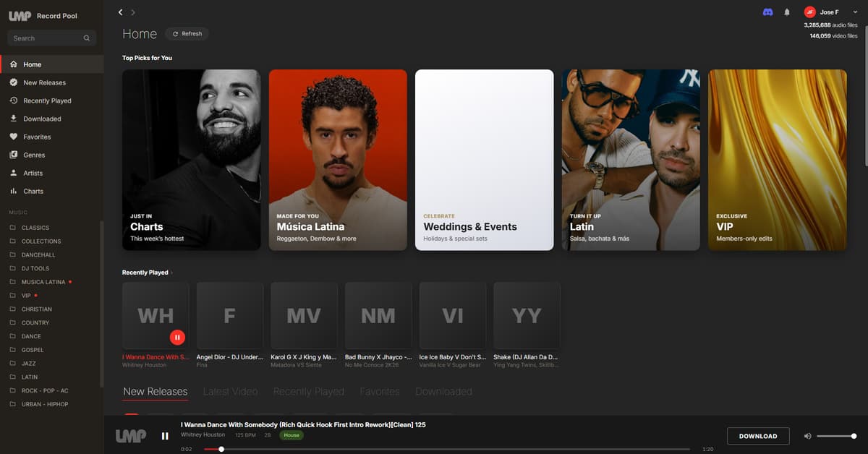The height and width of the screenshot is (454, 868).
Task: Switch to the Downloaded tab
Action: click(x=443, y=392)
